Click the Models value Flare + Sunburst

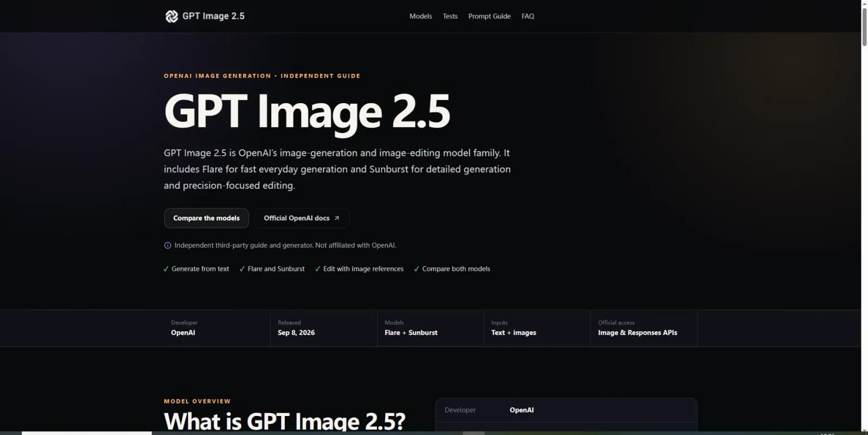click(x=411, y=333)
